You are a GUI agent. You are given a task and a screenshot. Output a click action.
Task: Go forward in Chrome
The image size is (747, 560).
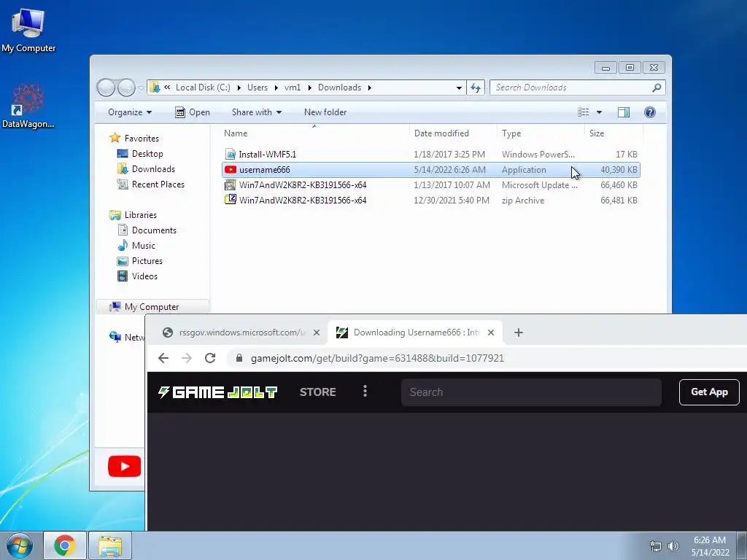pyautogui.click(x=187, y=358)
